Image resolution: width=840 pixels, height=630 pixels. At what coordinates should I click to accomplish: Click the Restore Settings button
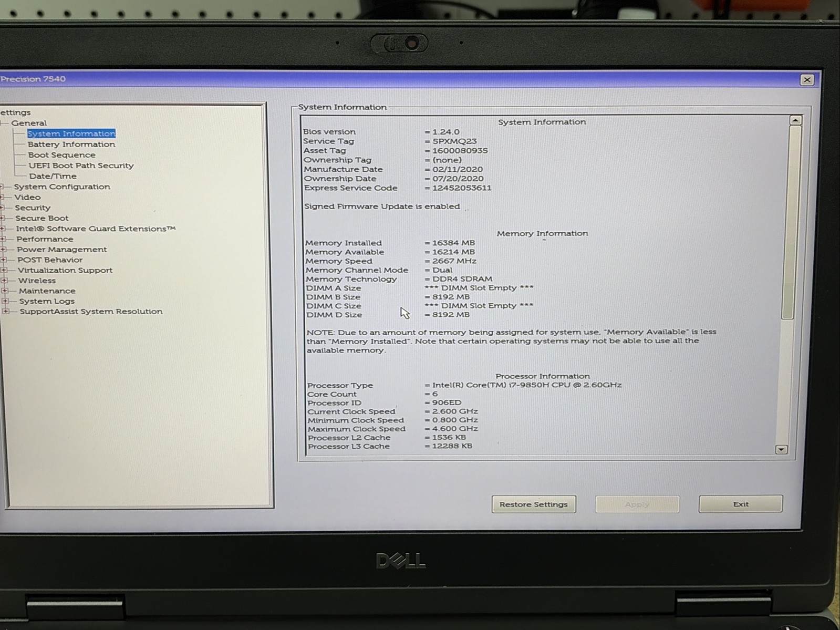(534, 504)
